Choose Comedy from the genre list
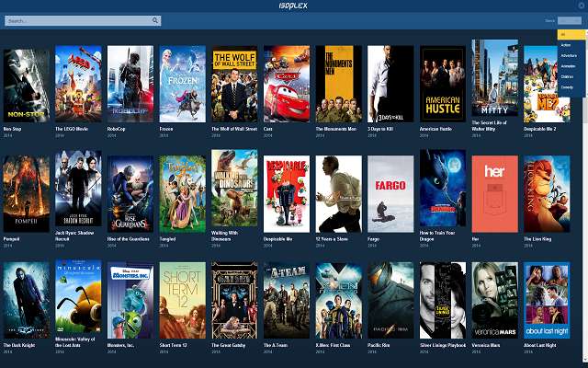The image size is (588, 368). click(569, 86)
